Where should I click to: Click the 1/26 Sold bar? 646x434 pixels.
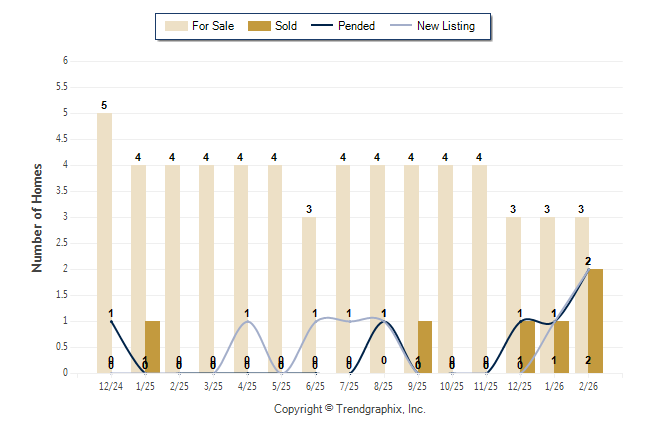561,347
